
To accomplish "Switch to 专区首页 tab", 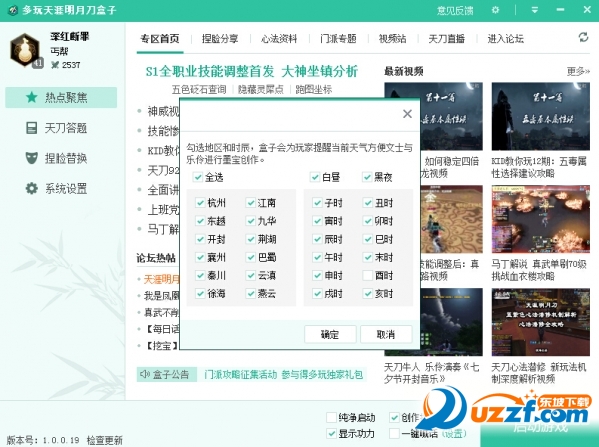I will [160, 39].
